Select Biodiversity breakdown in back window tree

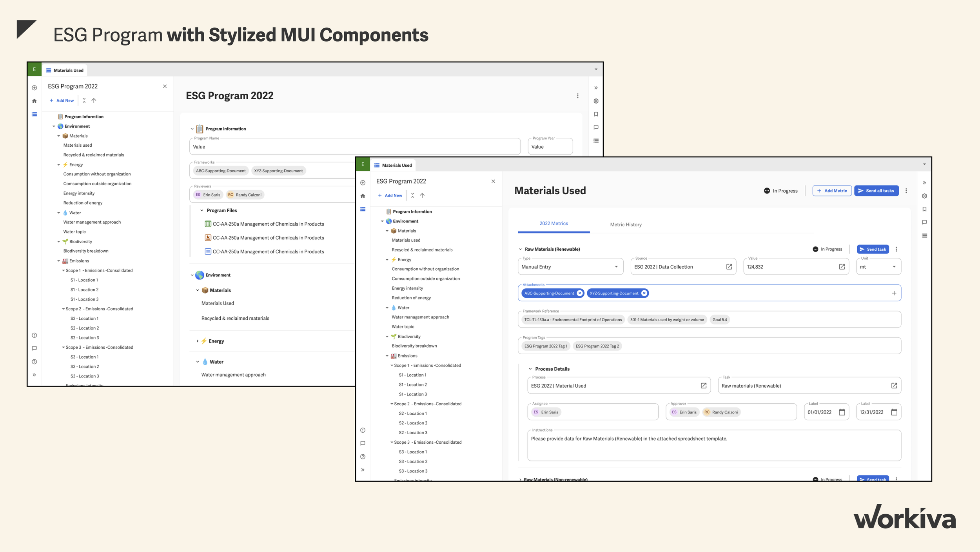tap(86, 251)
